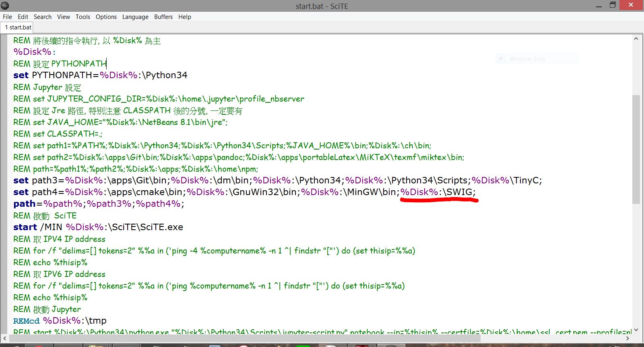Click the 'REM set path1=' line
644x347 pixels.
222,145
